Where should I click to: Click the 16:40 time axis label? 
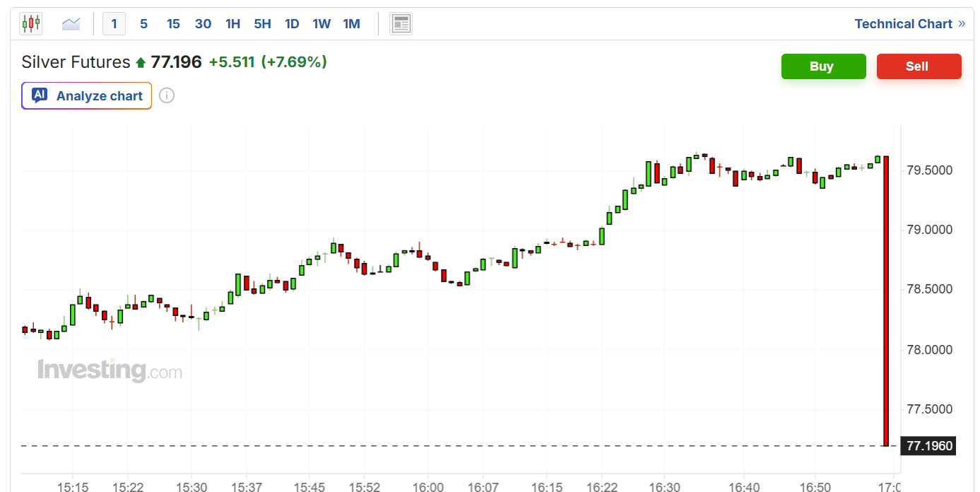(744, 487)
